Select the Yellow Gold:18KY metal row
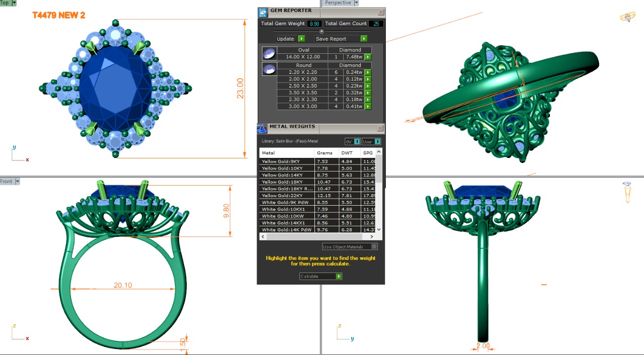The width and height of the screenshot is (644, 355). tap(287, 182)
